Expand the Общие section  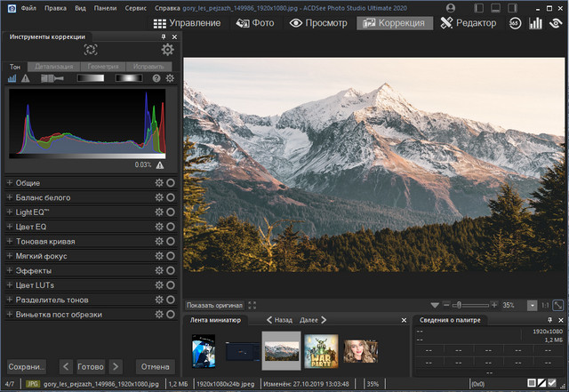tap(10, 183)
